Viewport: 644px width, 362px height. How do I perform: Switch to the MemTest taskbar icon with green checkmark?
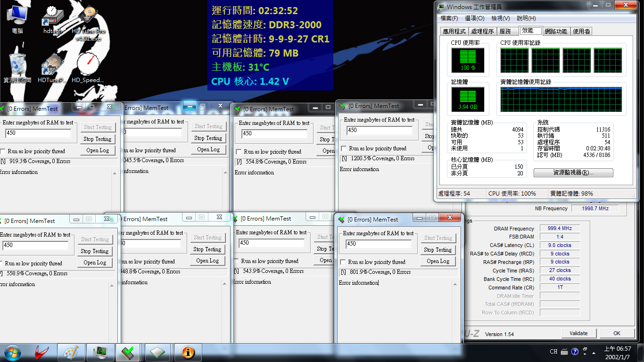(127, 352)
